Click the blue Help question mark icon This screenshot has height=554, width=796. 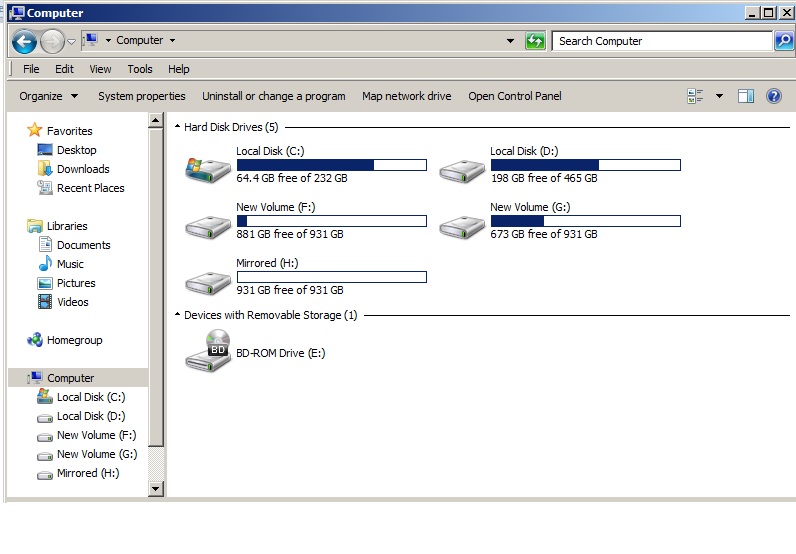(x=774, y=96)
